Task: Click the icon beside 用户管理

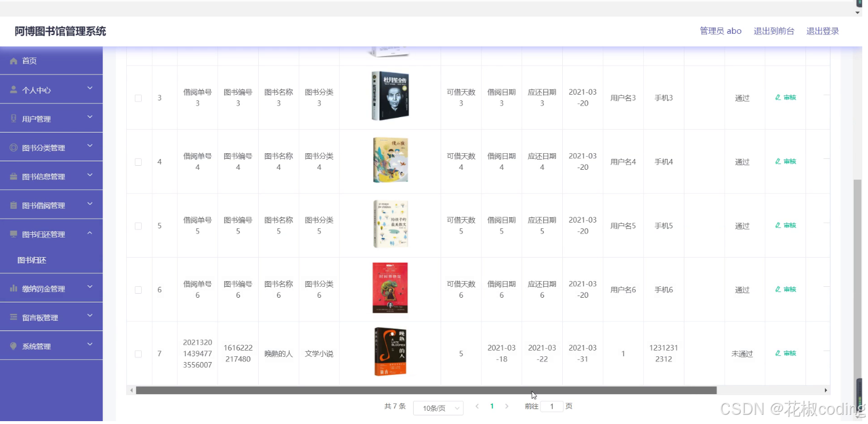Action: click(14, 119)
